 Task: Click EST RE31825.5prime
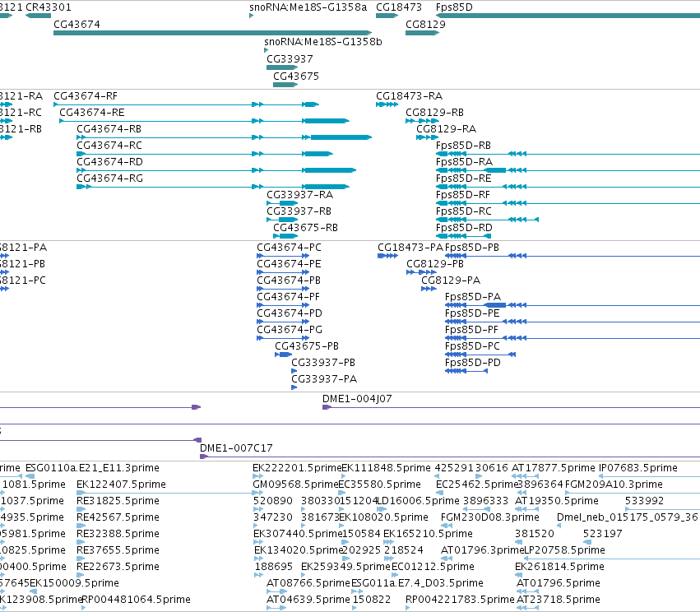[118, 501]
